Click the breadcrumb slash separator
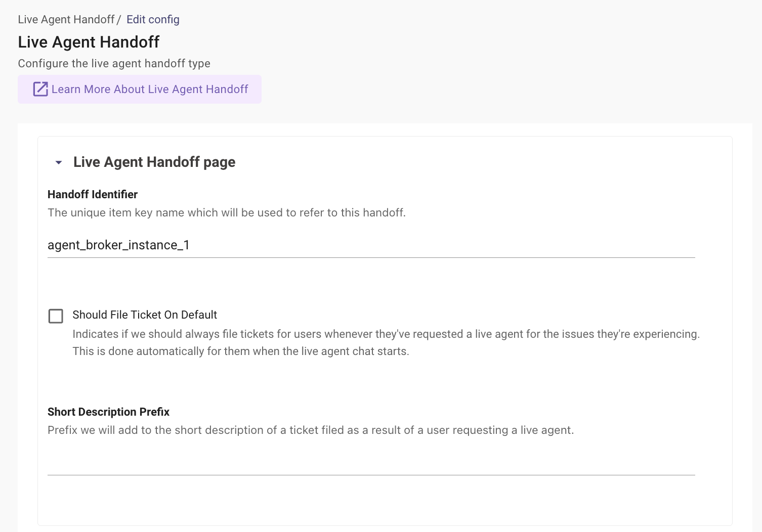Viewport: 762px width, 532px height. [x=119, y=19]
